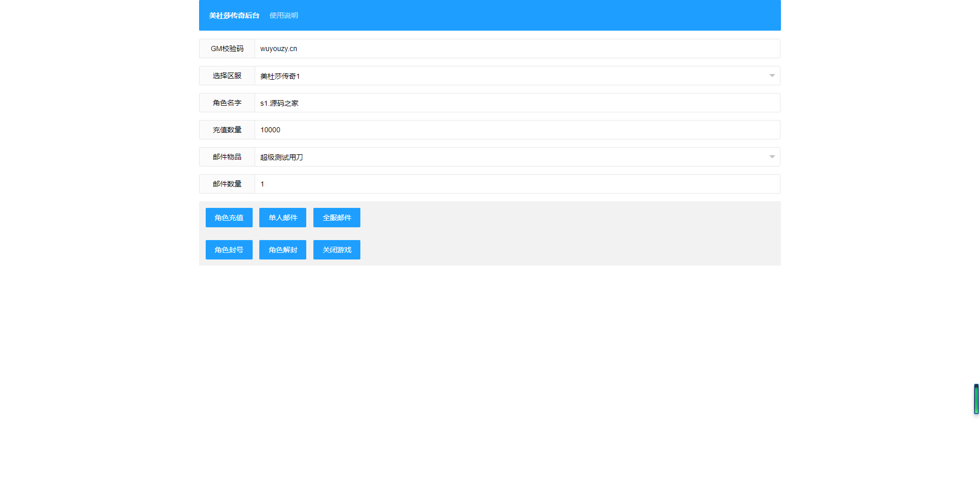This screenshot has width=980, height=498.
Task: Click the 全服邮件 button
Action: [x=337, y=218]
